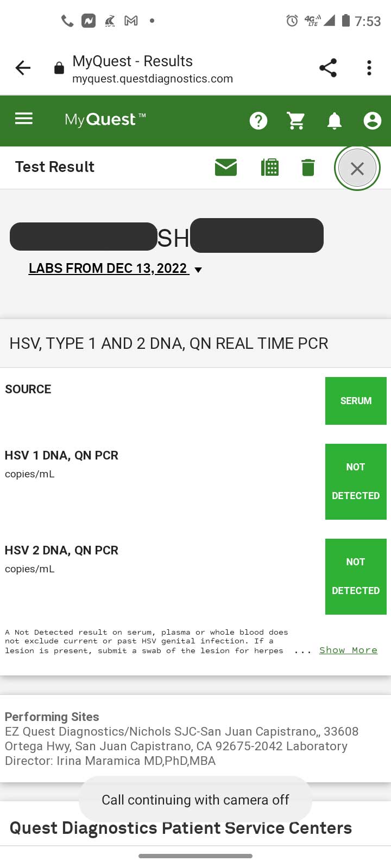Open the user account profile icon
391x868 pixels.
pyautogui.click(x=373, y=120)
